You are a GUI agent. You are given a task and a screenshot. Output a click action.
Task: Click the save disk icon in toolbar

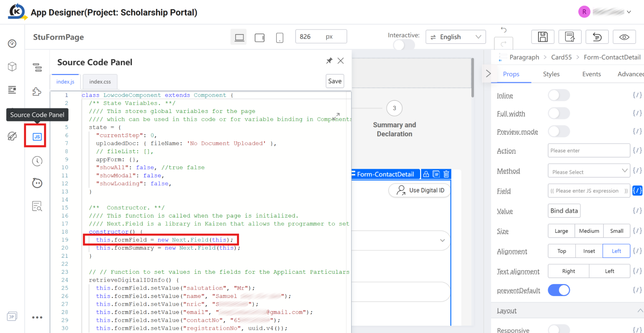[543, 37]
